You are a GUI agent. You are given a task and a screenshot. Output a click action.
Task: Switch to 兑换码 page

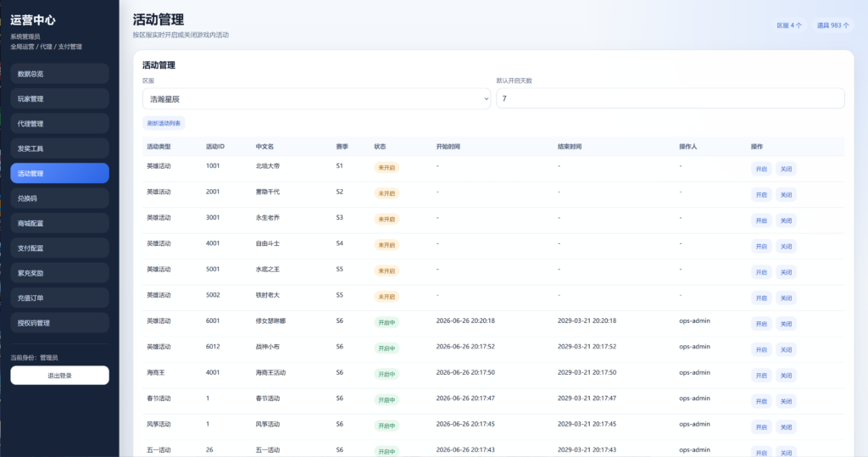point(60,198)
